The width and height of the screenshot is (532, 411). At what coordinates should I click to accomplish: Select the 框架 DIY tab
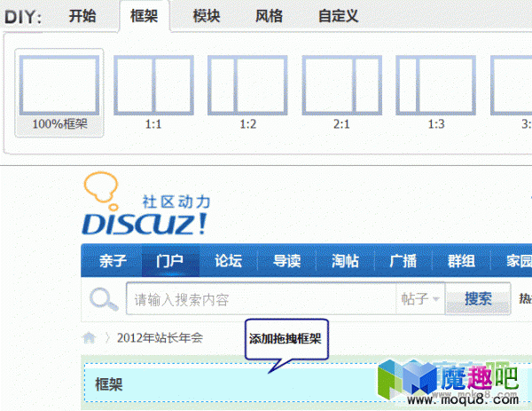point(145,16)
